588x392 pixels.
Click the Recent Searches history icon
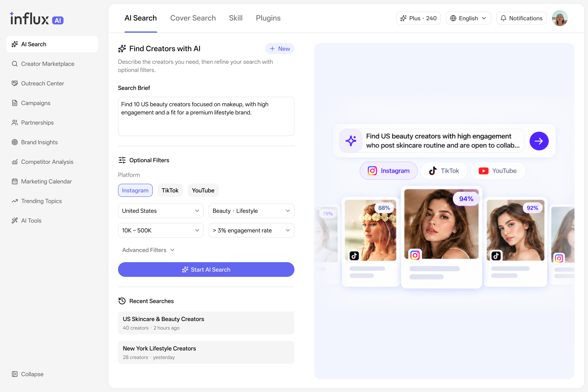122,301
